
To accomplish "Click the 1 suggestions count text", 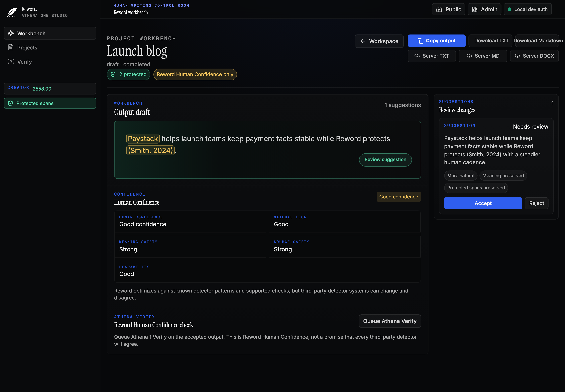I will click(402, 105).
